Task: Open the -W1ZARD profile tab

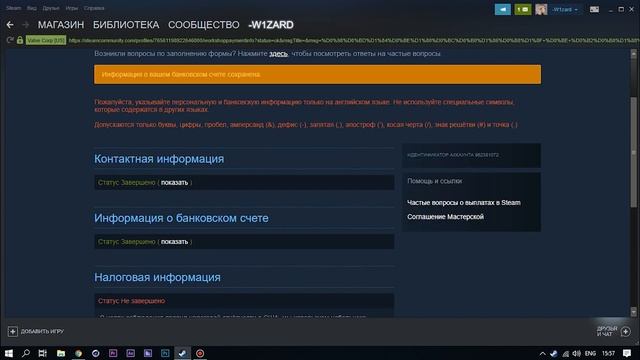Action: click(x=271, y=25)
